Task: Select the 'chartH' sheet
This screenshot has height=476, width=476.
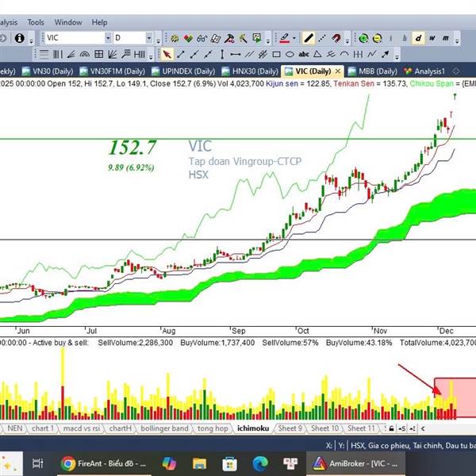Action: point(121,428)
